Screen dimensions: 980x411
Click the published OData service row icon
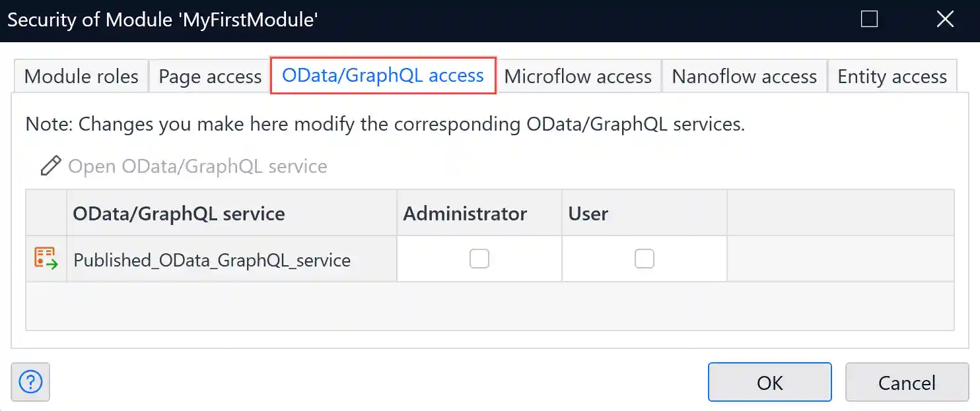coord(46,259)
